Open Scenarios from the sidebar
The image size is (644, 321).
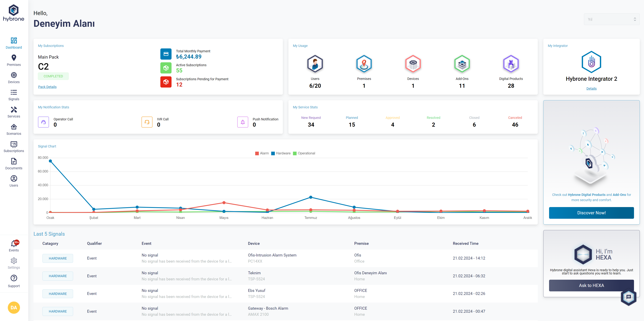tap(14, 127)
